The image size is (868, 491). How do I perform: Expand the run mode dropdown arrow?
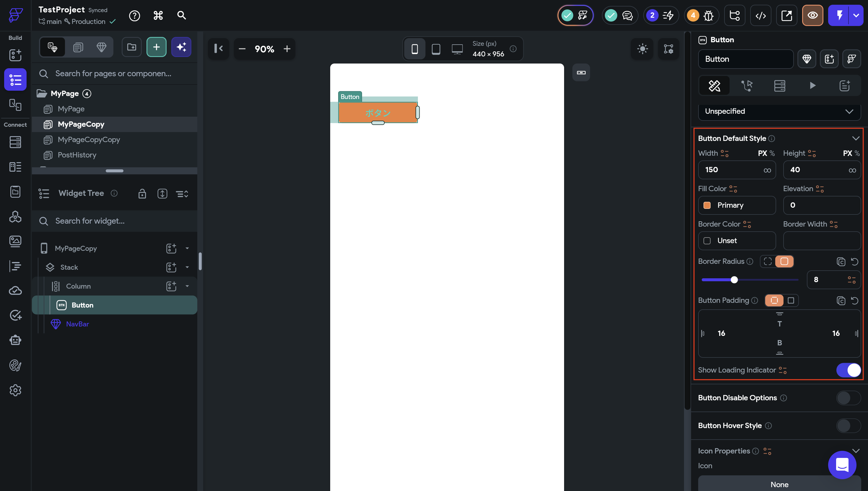pyautogui.click(x=856, y=16)
